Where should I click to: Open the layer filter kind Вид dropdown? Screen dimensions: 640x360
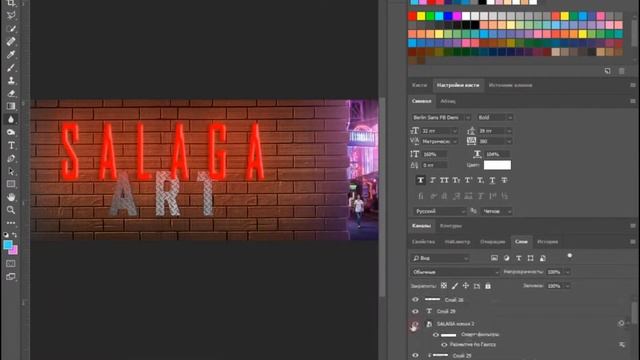(440, 258)
